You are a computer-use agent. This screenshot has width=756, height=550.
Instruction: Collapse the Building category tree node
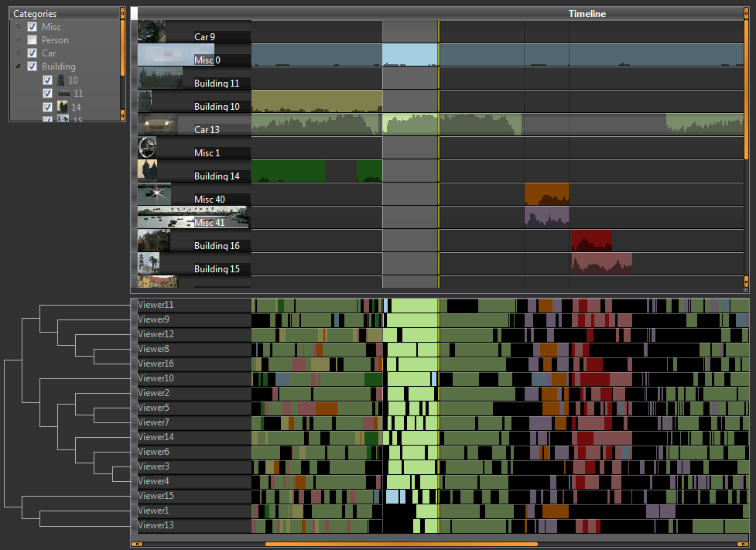(x=17, y=67)
